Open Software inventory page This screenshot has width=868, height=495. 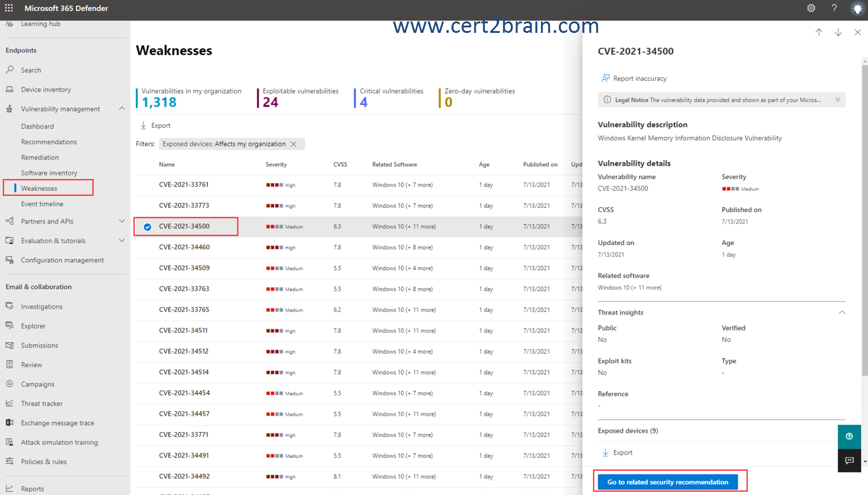click(x=49, y=173)
